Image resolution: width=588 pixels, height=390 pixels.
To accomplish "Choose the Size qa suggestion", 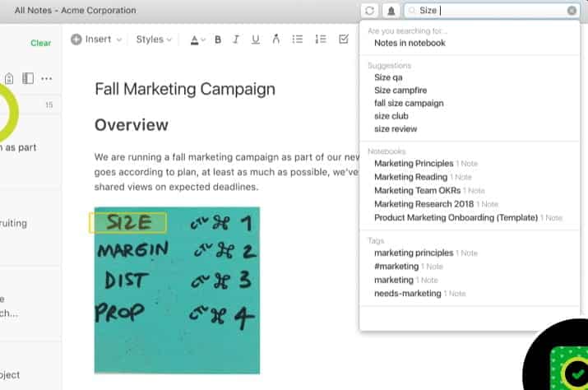I will click(388, 77).
